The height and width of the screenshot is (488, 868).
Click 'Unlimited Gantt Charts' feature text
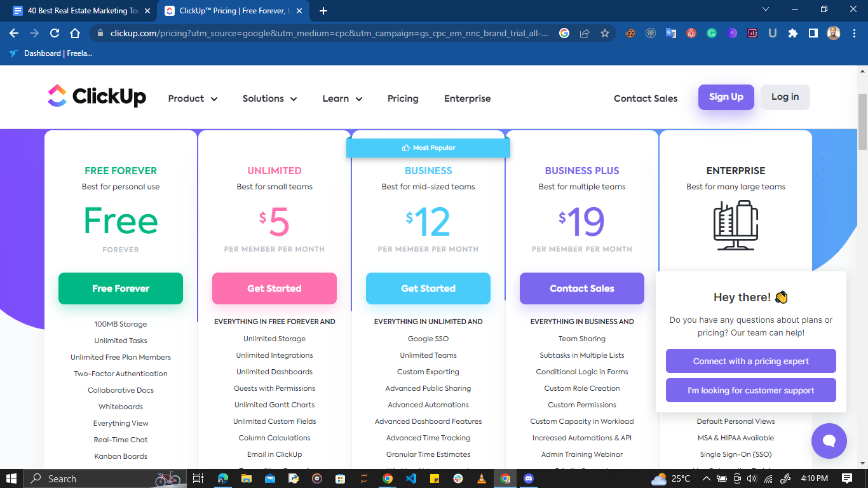[x=275, y=405]
